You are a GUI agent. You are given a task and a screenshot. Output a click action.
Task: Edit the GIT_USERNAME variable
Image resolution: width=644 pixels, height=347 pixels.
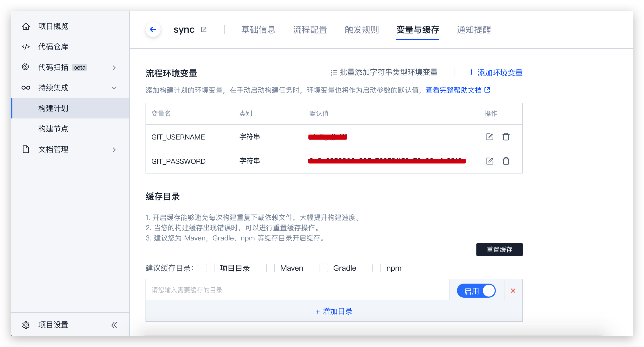coord(490,137)
